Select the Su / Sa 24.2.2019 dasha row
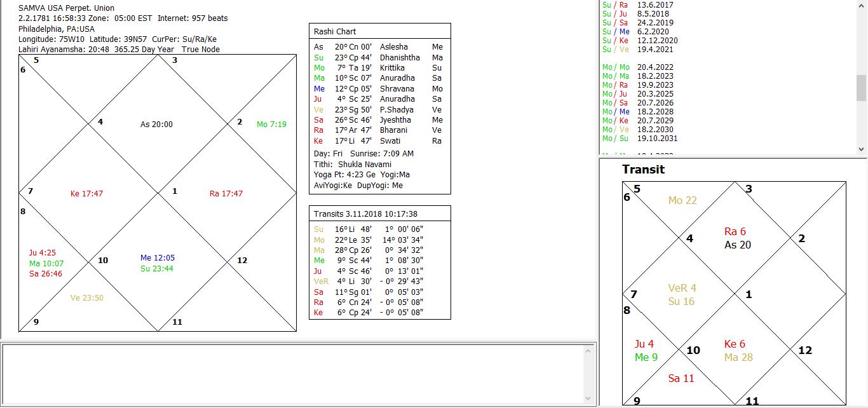This screenshot has width=868, height=408. [637, 22]
